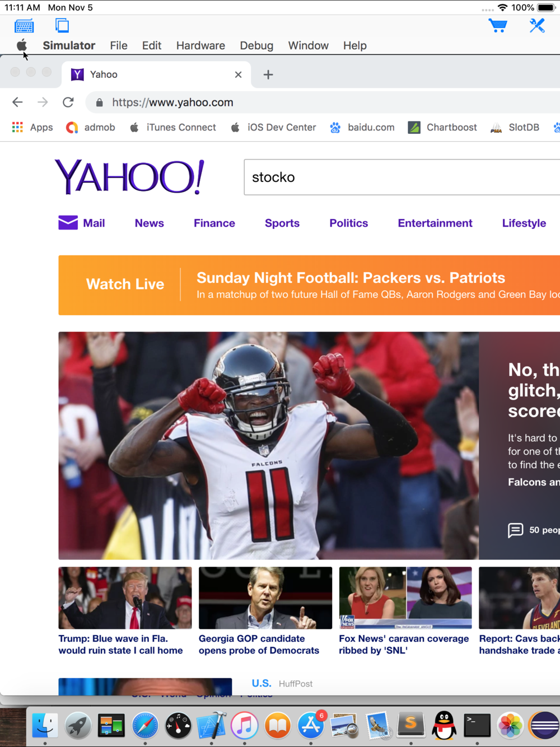The height and width of the screenshot is (747, 560).
Task: Go back in browser history
Action: point(17,102)
